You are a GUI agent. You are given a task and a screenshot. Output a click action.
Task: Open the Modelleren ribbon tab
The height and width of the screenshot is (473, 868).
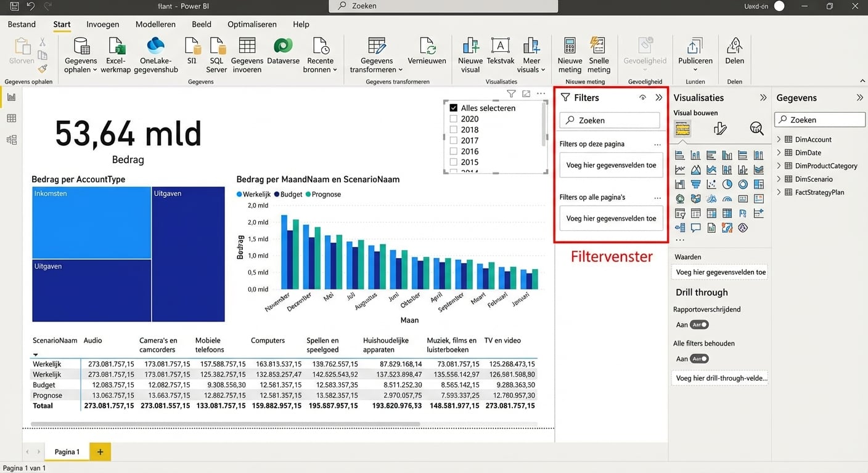click(x=155, y=25)
